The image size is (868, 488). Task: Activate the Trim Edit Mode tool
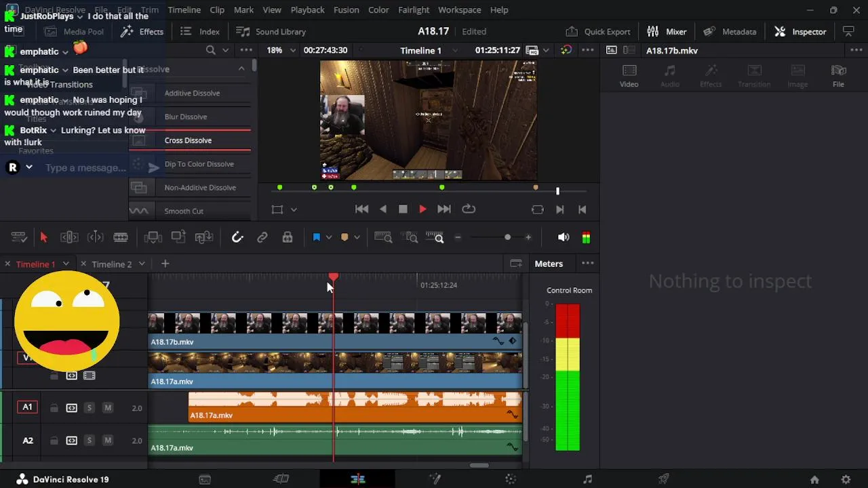pos(69,237)
